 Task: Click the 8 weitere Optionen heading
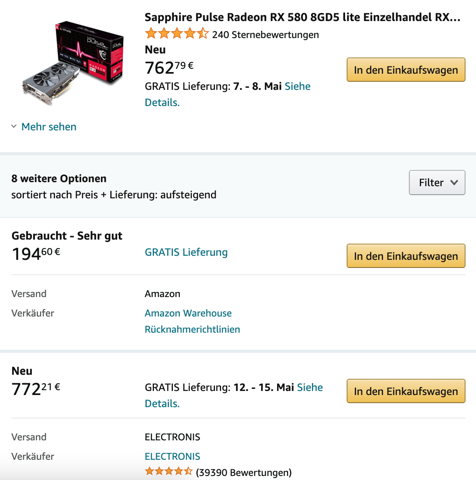click(x=59, y=178)
